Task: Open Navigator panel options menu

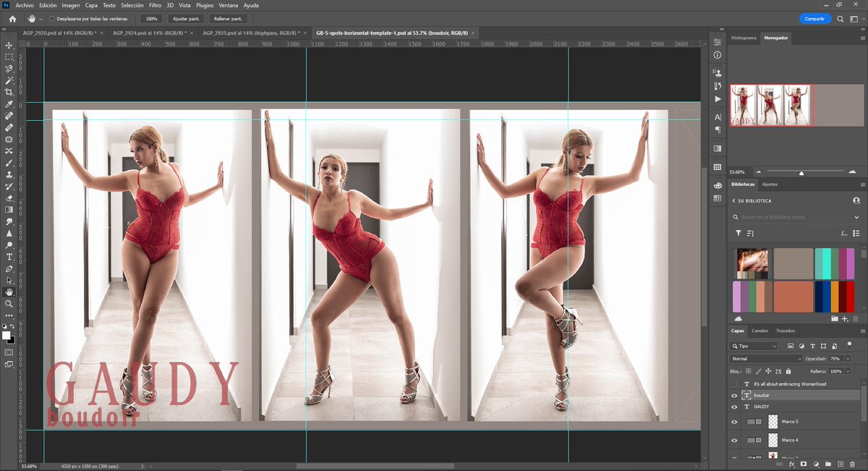Action: pyautogui.click(x=862, y=38)
